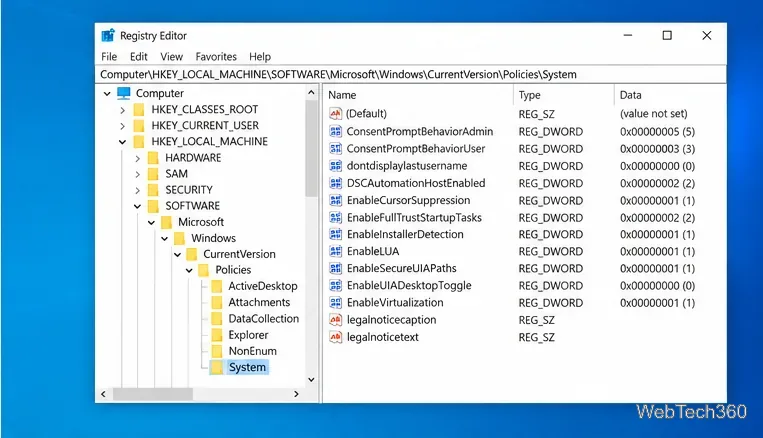Click the EnableLUA DWORD icon

(335, 251)
